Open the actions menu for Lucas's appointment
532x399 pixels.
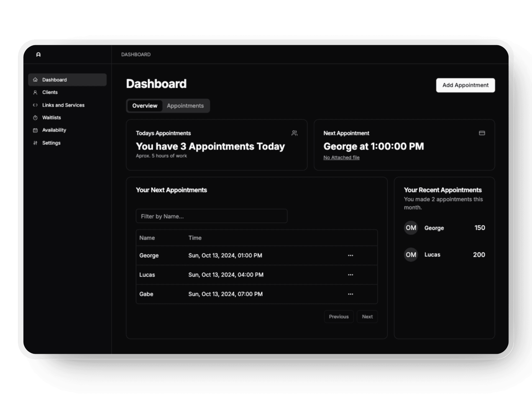pos(351,275)
